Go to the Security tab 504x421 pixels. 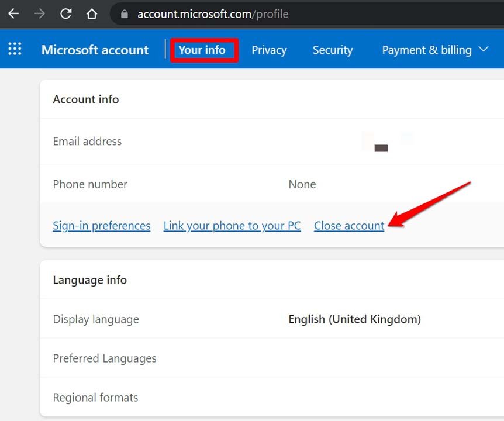click(332, 50)
